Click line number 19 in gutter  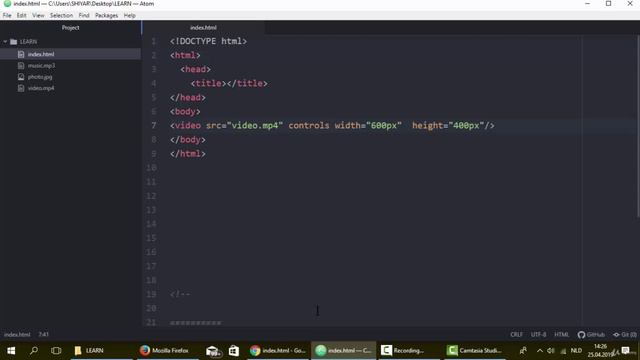151,294
